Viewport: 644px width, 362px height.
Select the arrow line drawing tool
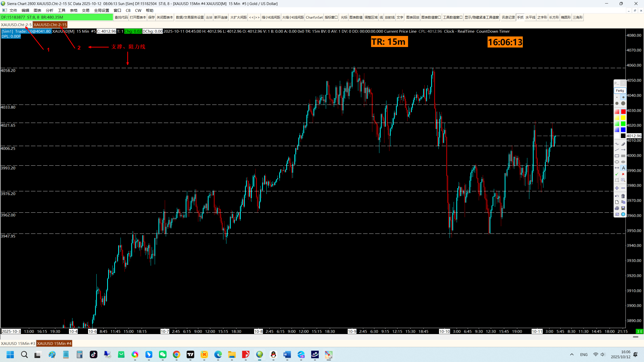tap(623, 150)
